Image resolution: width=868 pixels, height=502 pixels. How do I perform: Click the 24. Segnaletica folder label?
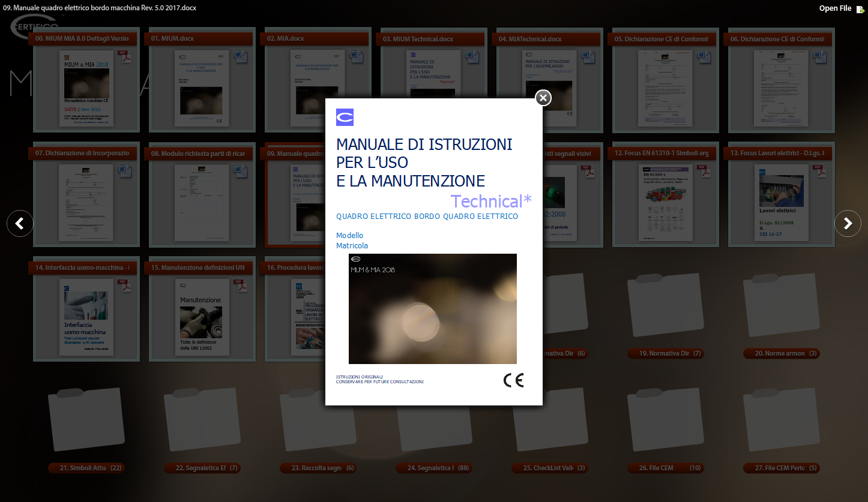coord(433,468)
